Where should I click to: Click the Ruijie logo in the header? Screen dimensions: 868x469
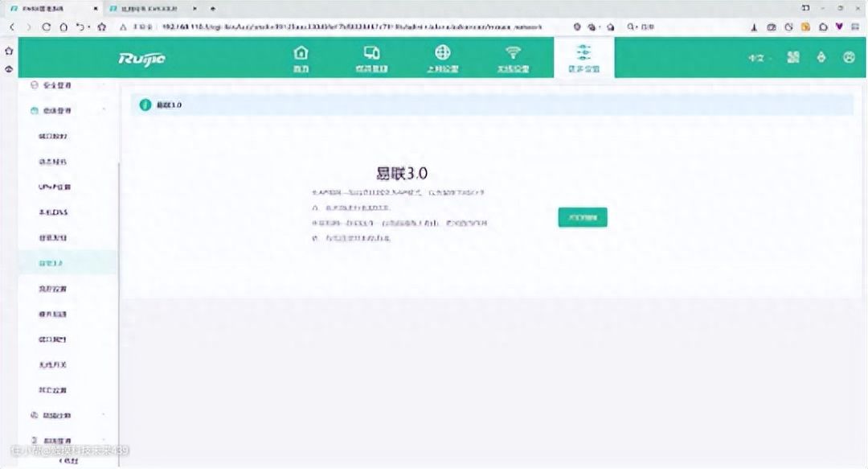142,59
